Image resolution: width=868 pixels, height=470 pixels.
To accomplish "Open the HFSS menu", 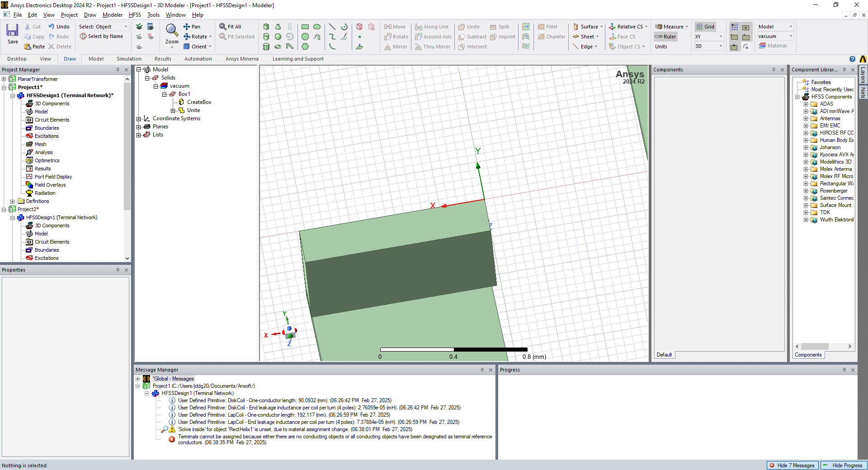I will click(x=135, y=15).
